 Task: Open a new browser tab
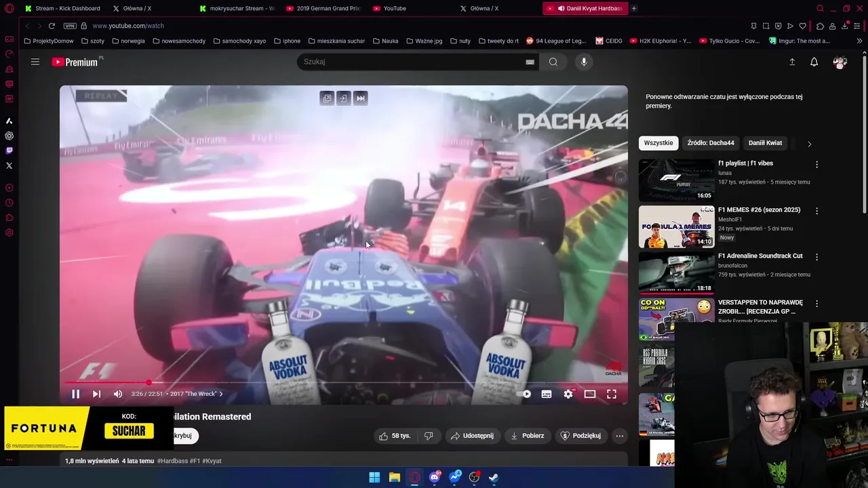[x=634, y=8]
